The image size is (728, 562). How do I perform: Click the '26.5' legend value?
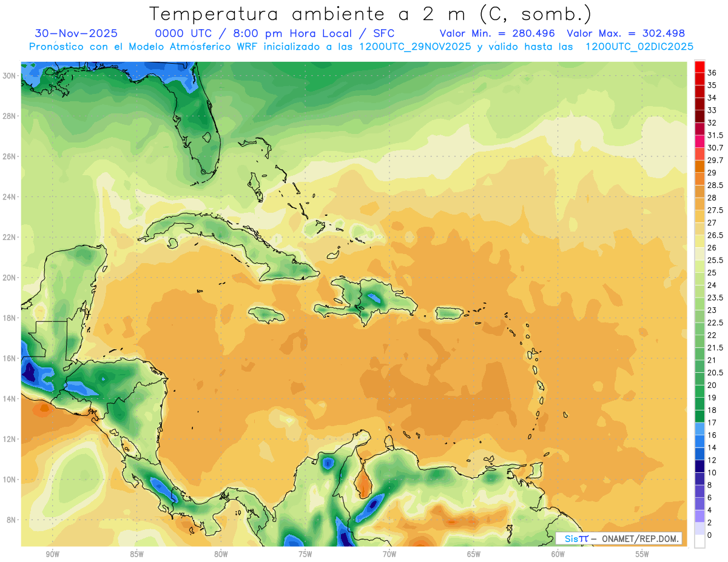pyautogui.click(x=715, y=235)
